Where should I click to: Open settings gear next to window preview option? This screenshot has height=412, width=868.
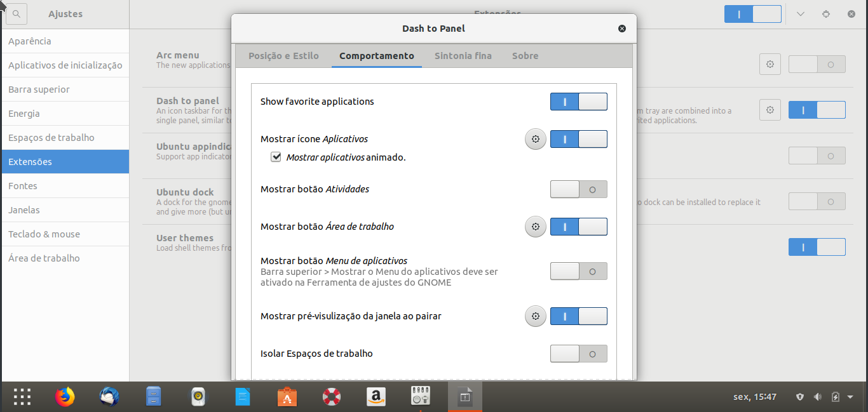tap(535, 316)
